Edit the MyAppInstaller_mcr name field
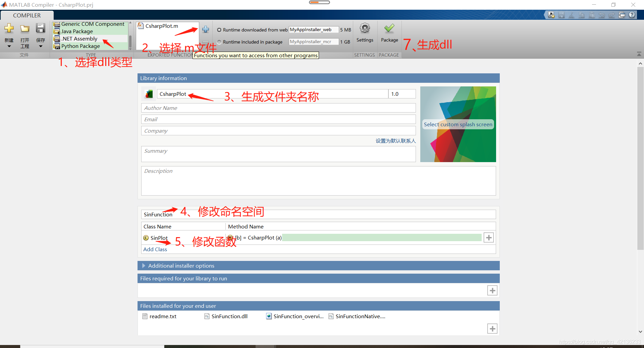 click(x=314, y=42)
